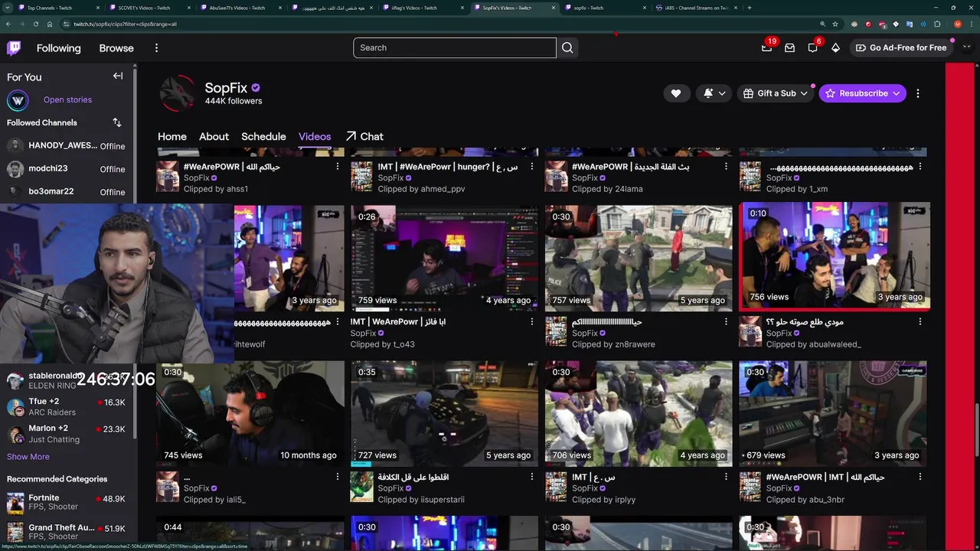Open the Browse link in top nav

(116, 47)
